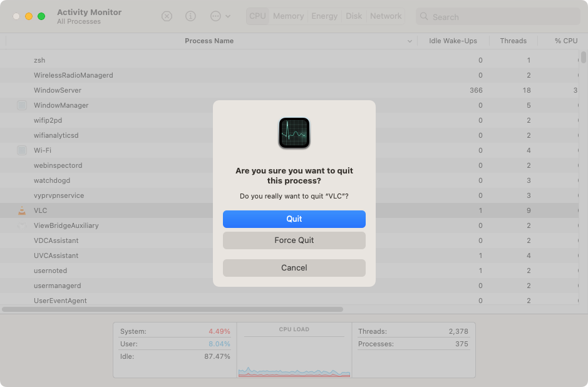Select the wifianalyticsd process row
Image resolution: width=588 pixels, height=387 pixels.
tap(289, 135)
